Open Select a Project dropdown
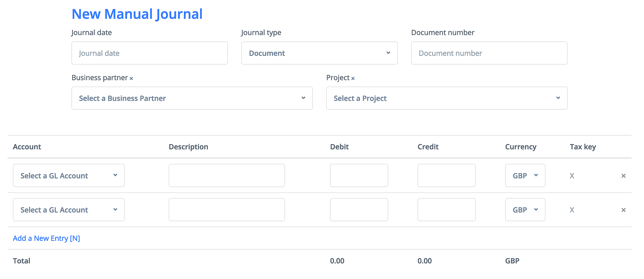This screenshot has width=644, height=279. (447, 98)
